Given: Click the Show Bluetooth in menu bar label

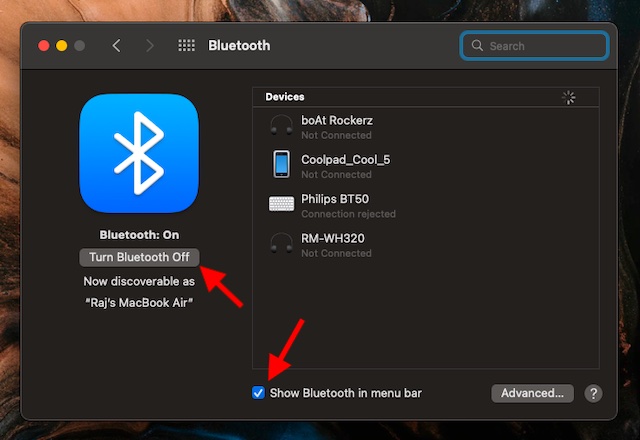Looking at the screenshot, I should (346, 393).
